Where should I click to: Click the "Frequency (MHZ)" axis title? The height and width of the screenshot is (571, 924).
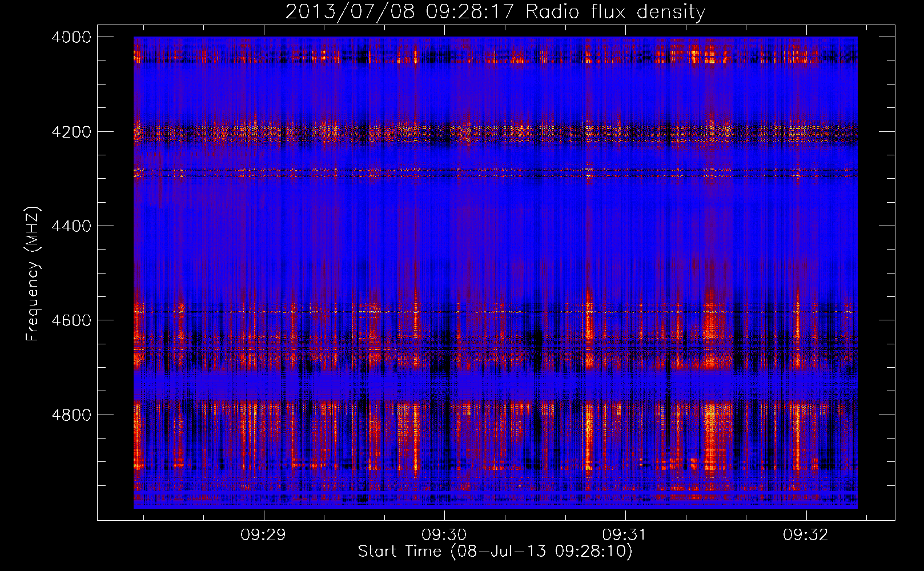(33, 274)
